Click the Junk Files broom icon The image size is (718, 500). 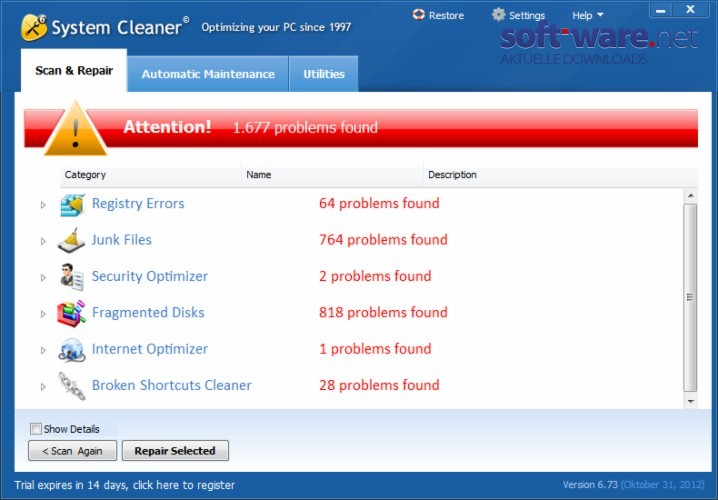71,240
